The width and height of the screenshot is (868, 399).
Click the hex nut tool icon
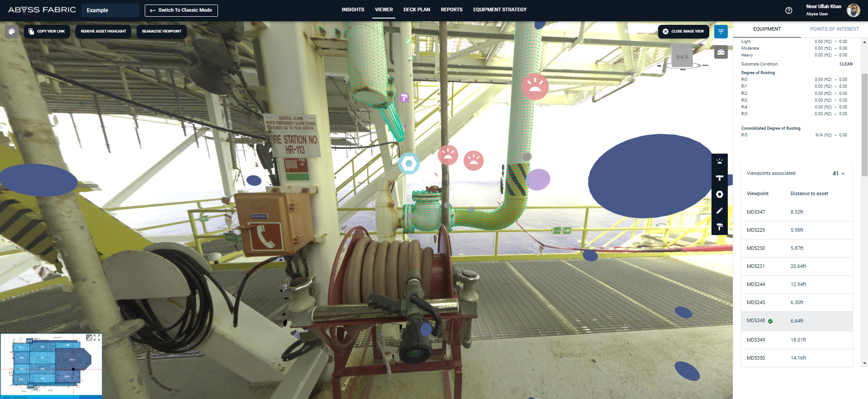(719, 194)
